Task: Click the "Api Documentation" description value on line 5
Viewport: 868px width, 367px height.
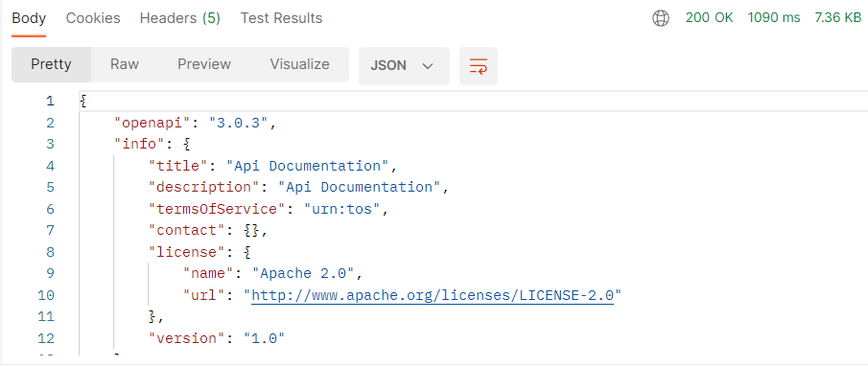Action: click(360, 188)
